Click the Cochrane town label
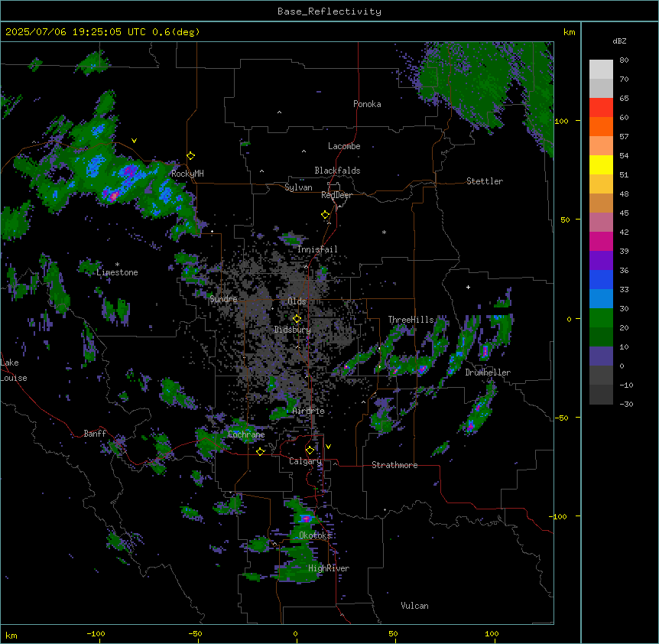659x644 pixels. click(246, 434)
